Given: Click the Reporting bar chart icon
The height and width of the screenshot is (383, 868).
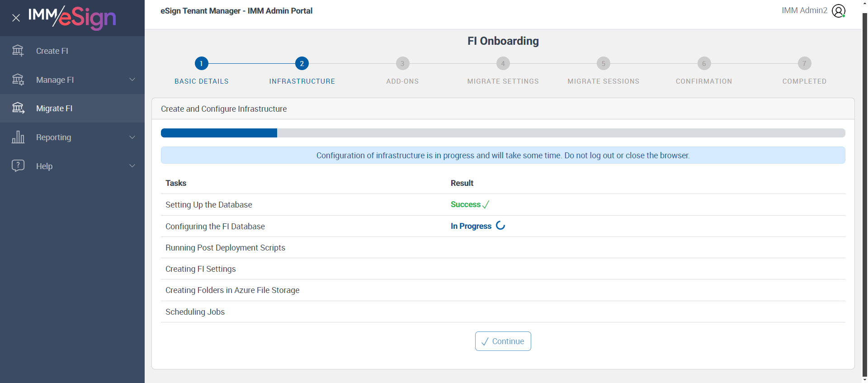Looking at the screenshot, I should tap(18, 137).
